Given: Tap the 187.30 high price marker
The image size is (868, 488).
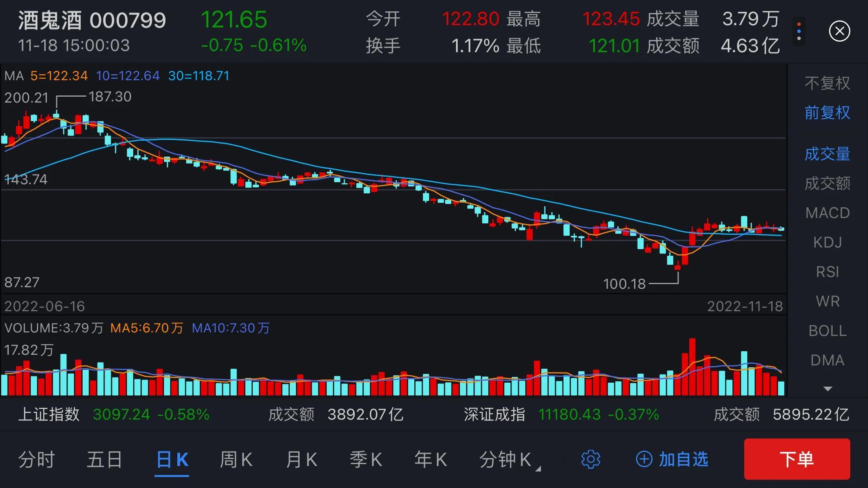Looking at the screenshot, I should click(x=110, y=97).
